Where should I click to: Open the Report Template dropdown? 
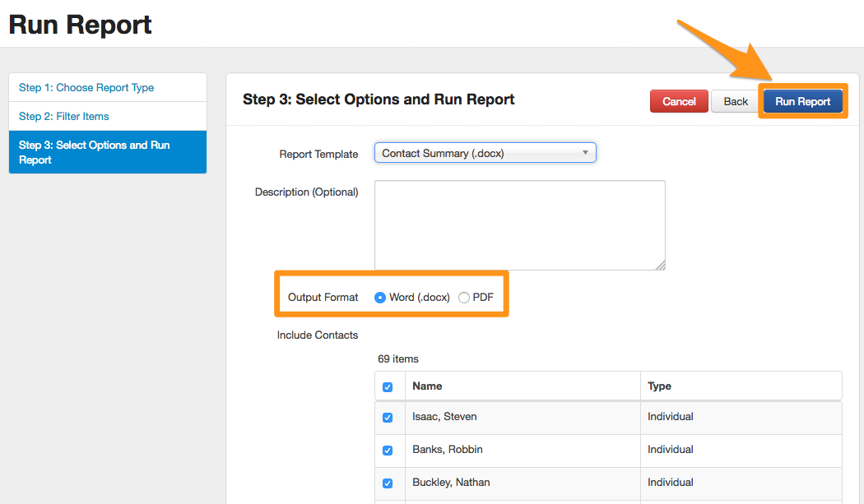point(485,153)
